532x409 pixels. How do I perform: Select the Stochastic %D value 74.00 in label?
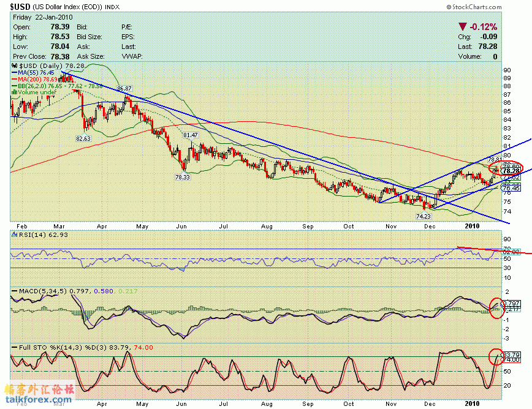pyautogui.click(x=143, y=347)
